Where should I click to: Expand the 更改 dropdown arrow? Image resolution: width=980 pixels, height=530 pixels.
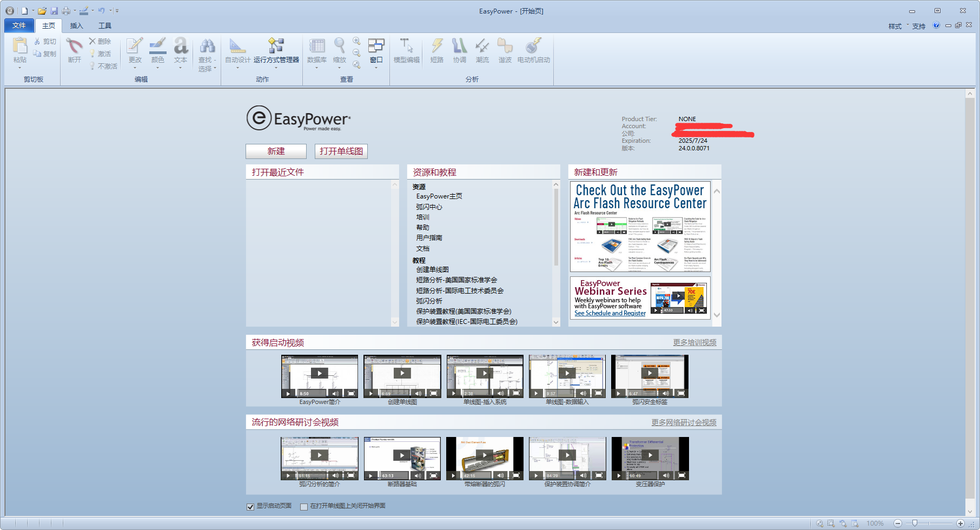(x=135, y=68)
